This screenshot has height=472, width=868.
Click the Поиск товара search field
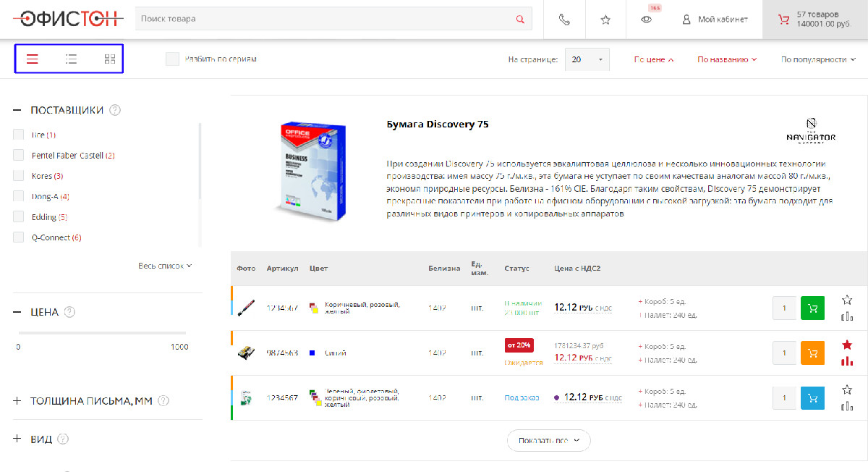click(x=333, y=19)
